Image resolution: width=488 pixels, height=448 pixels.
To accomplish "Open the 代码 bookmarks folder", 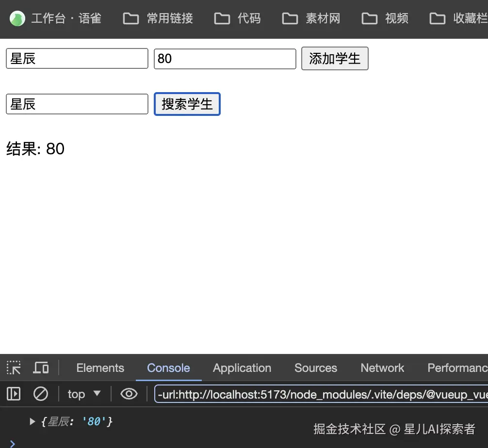I will [x=238, y=18].
